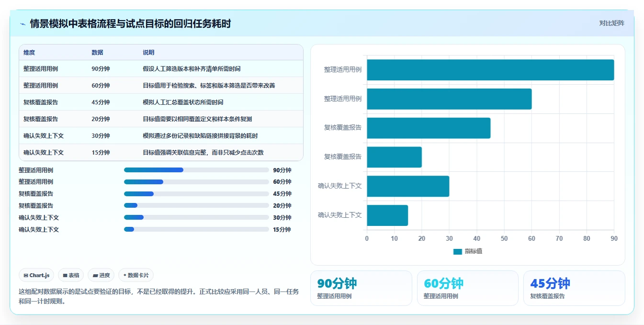This screenshot has height=325, width=644.
Task: Select the 表格 chip
Action: coord(71,275)
